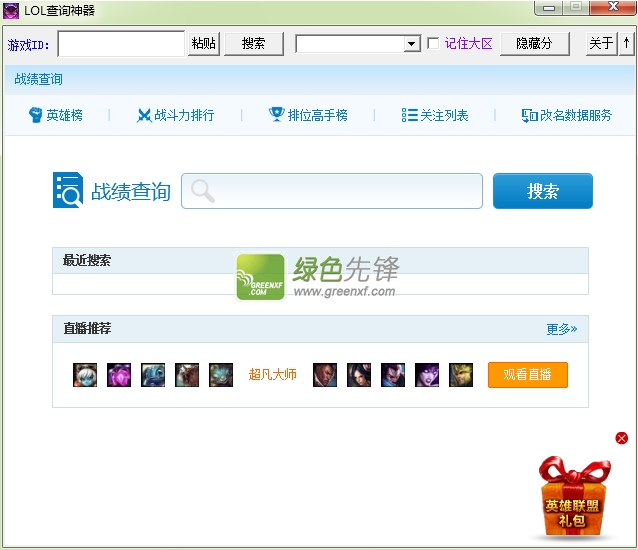This screenshot has height=550, width=638.
Task: Focus the large 战绩查询 search field
Action: (332, 191)
